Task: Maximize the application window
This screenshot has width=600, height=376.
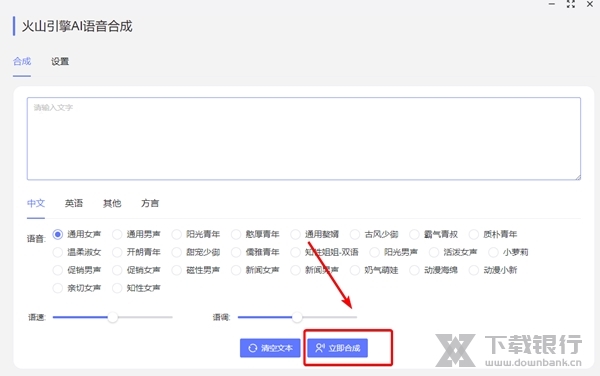Action: [x=571, y=4]
